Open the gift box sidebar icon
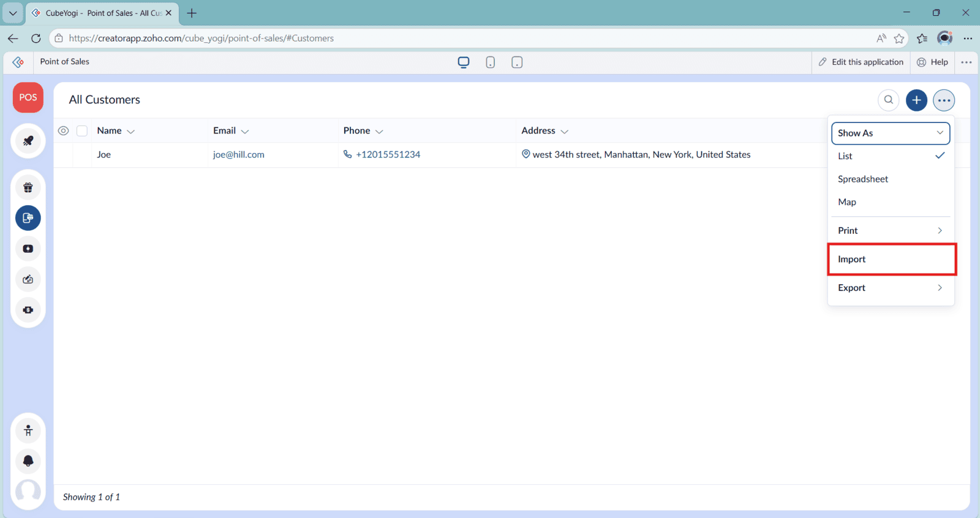Screen dimensions: 980x518 pyautogui.click(x=28, y=188)
